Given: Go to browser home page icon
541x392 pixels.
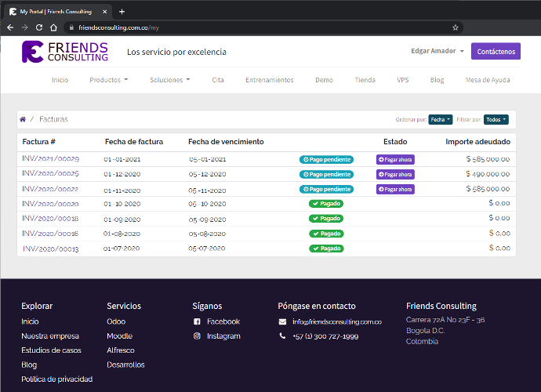Looking at the screenshot, I should (53, 27).
